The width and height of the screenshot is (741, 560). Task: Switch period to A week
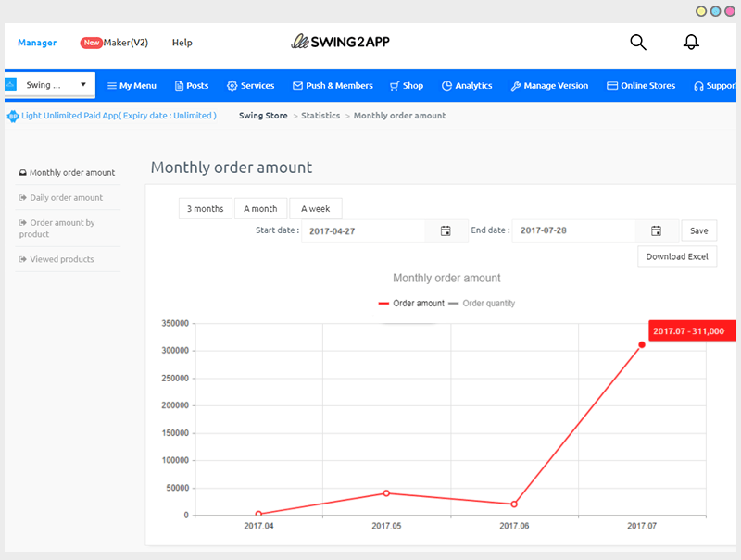click(x=316, y=208)
